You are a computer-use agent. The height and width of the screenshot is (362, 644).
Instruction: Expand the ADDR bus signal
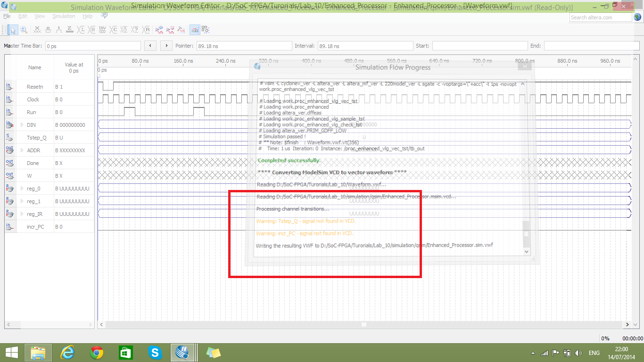point(22,150)
